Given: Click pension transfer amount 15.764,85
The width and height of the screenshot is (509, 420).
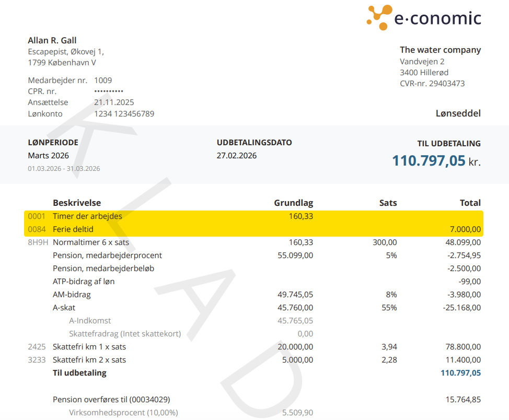Looking at the screenshot, I should pos(463,400).
